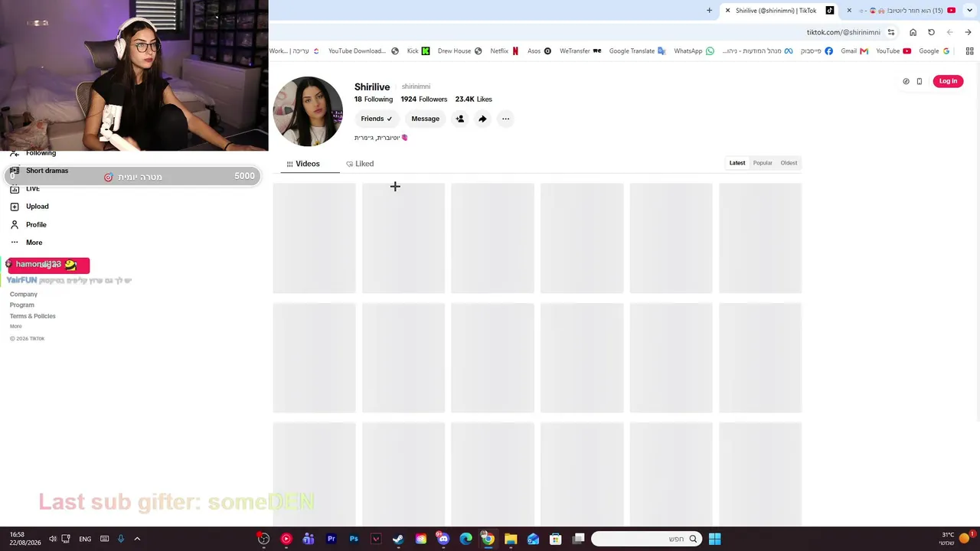This screenshot has height=551, width=980.
Task: Switch the ENG input language indicator
Action: click(85, 539)
